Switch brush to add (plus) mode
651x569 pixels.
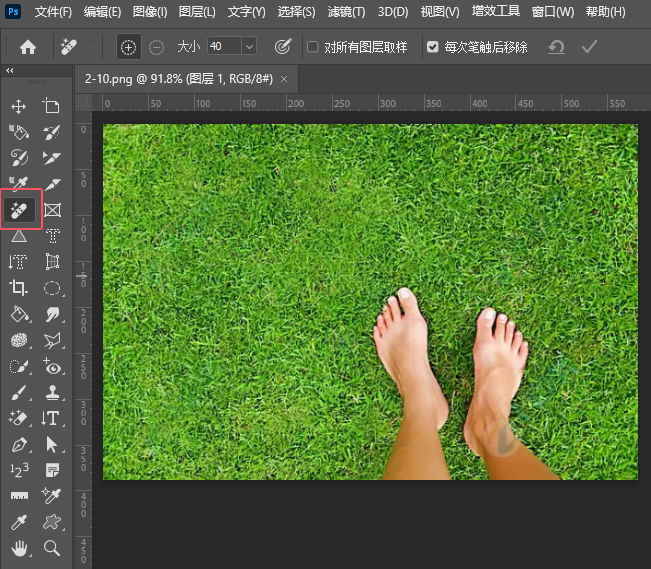click(x=128, y=47)
